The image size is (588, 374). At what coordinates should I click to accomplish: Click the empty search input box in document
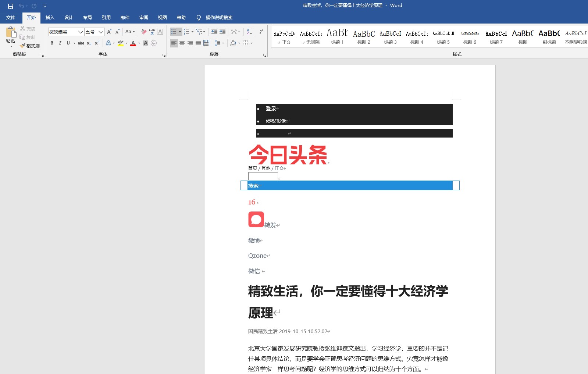click(x=263, y=176)
